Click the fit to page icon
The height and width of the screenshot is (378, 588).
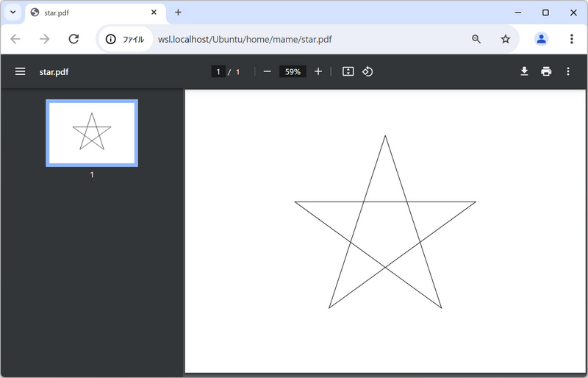(x=348, y=71)
